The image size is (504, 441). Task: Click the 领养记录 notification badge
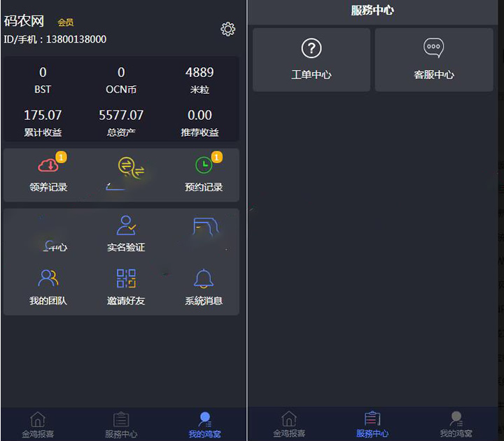(61, 157)
